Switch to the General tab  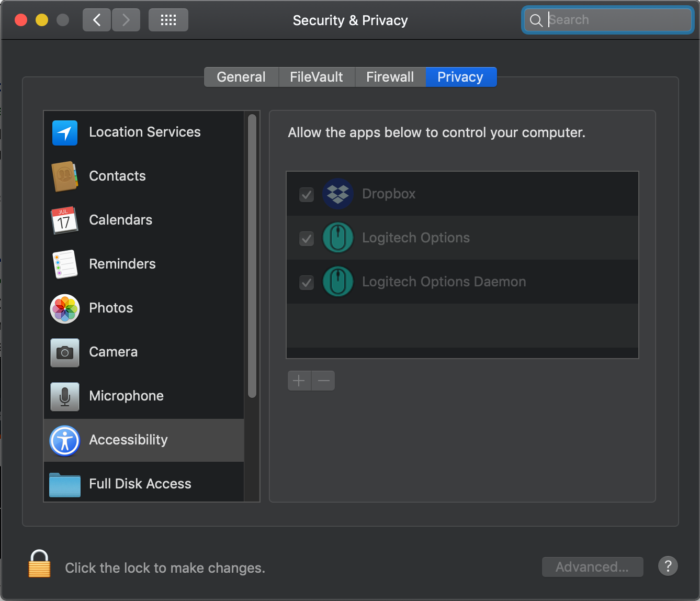tap(241, 77)
